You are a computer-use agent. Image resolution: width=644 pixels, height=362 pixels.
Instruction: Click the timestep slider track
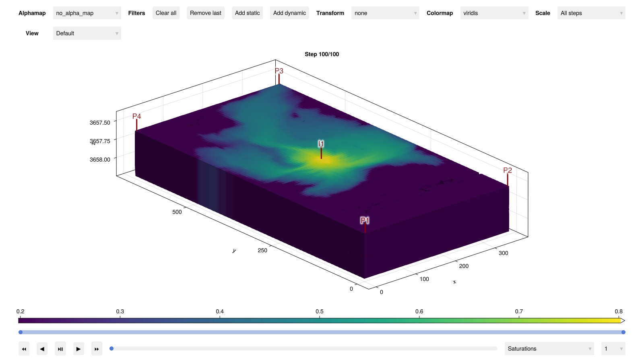click(304, 349)
